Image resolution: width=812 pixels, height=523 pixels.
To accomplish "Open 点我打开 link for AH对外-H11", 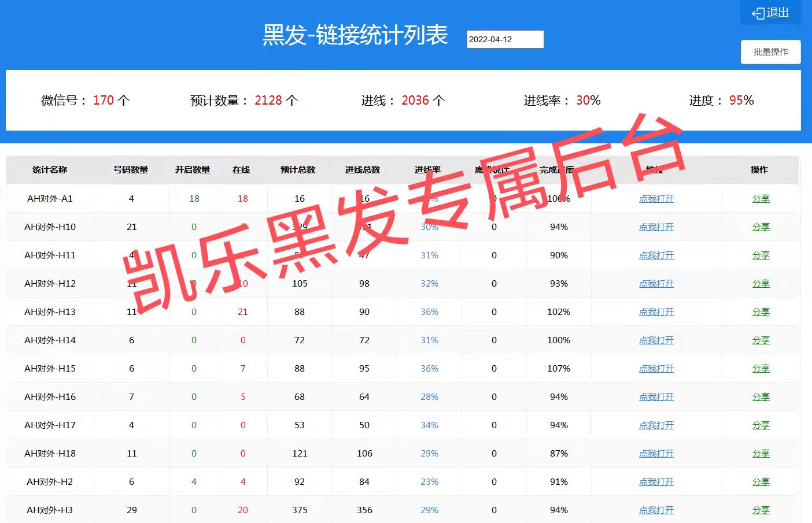I will click(x=656, y=255).
